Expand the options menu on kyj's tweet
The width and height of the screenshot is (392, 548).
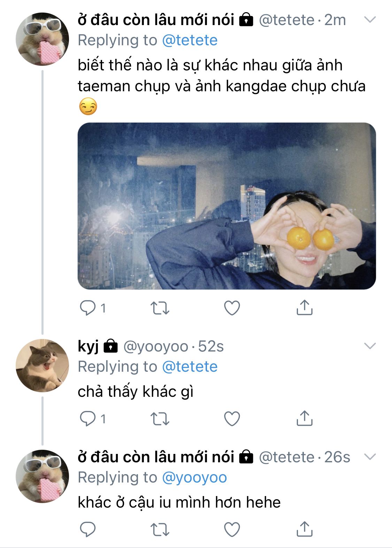370,346
